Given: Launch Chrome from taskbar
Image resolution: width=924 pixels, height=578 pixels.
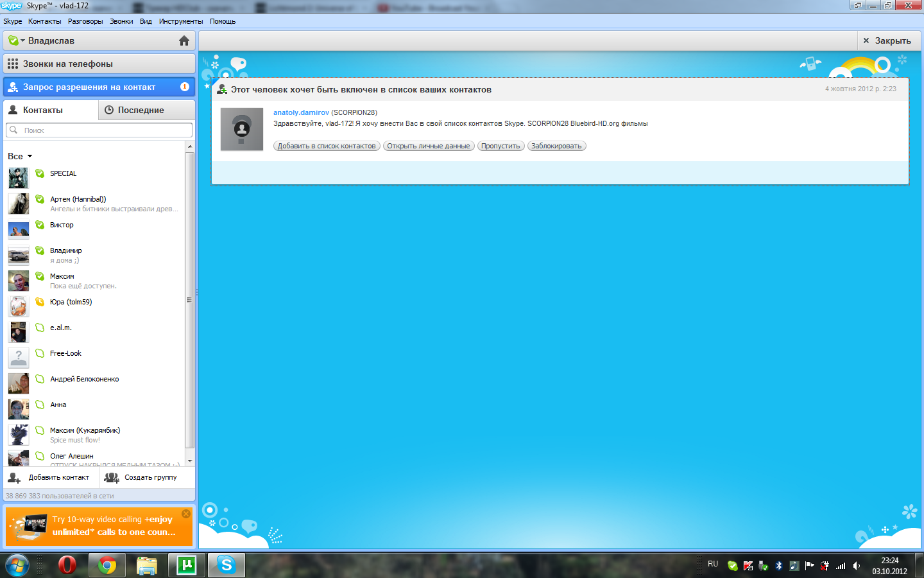Looking at the screenshot, I should click(107, 565).
